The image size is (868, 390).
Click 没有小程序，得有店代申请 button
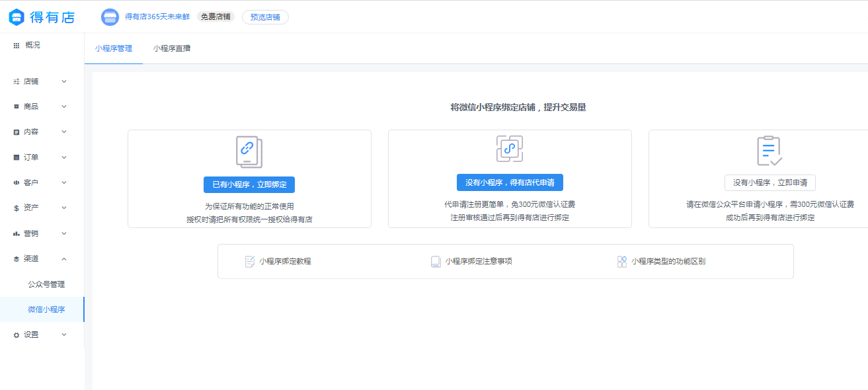tap(510, 182)
